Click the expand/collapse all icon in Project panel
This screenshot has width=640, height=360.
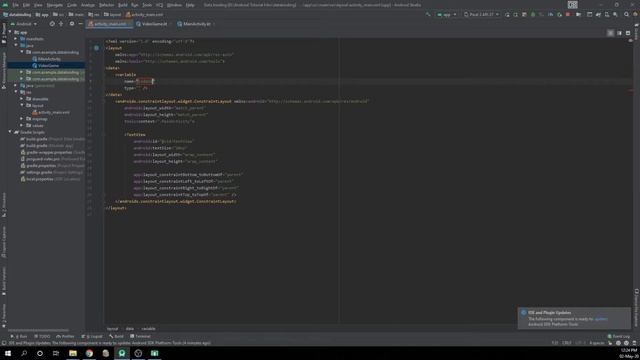(61, 24)
